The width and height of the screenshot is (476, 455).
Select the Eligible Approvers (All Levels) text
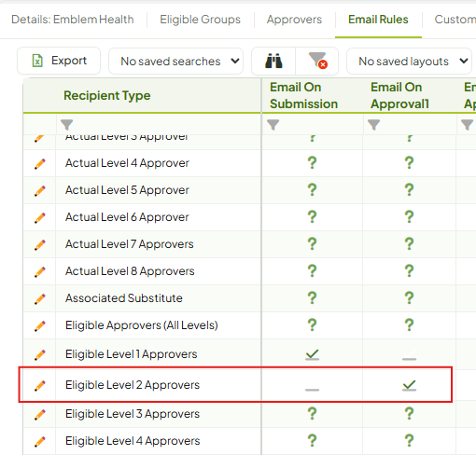[142, 325]
